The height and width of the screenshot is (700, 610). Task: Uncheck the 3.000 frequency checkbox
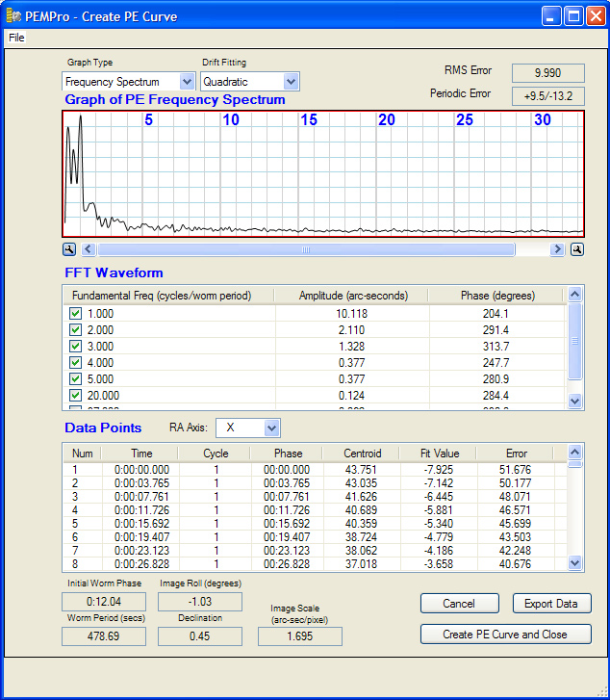(x=75, y=346)
